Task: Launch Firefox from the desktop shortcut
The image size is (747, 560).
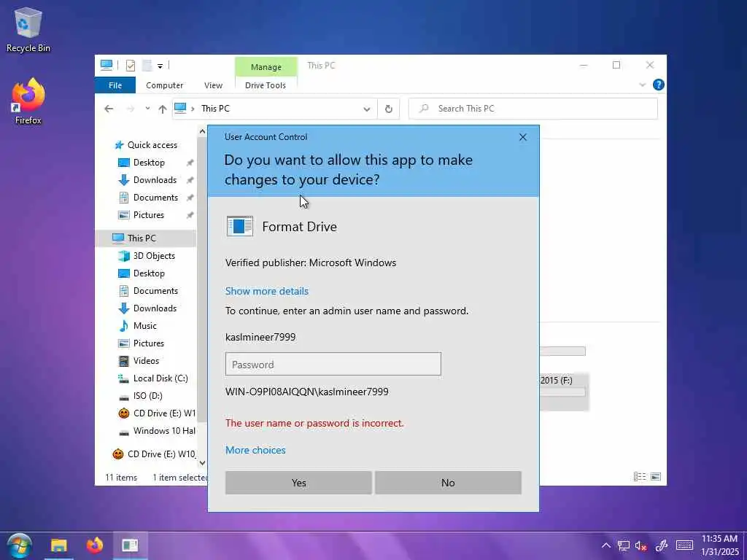Action: (x=28, y=101)
